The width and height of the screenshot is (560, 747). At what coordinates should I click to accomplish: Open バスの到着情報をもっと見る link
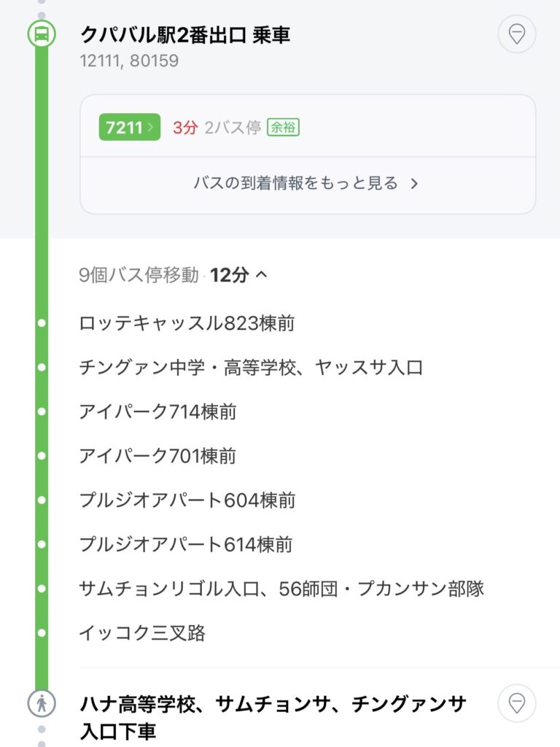tap(296, 183)
